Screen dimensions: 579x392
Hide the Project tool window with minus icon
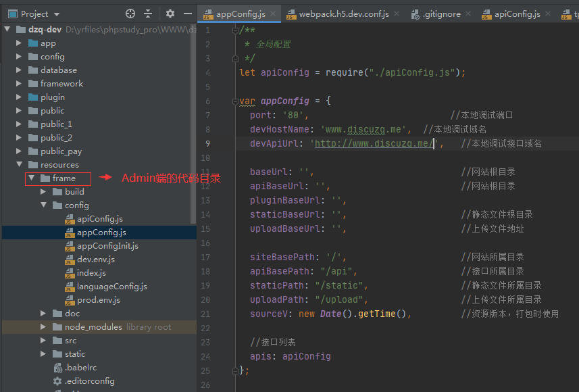[x=188, y=14]
